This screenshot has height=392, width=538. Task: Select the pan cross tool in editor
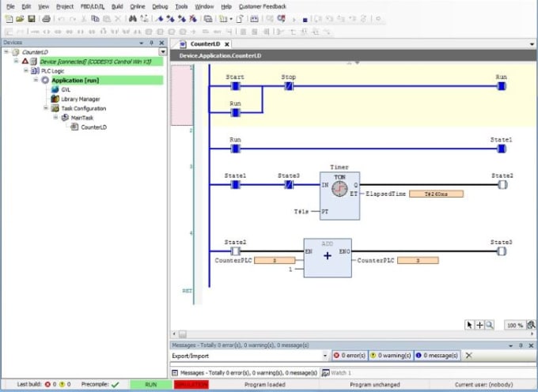pyautogui.click(x=479, y=325)
